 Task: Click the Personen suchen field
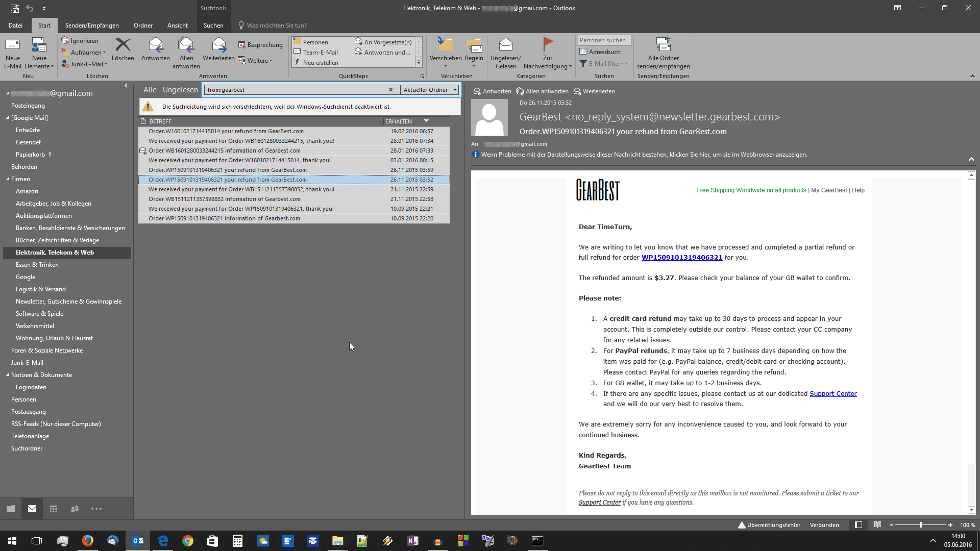coord(604,40)
